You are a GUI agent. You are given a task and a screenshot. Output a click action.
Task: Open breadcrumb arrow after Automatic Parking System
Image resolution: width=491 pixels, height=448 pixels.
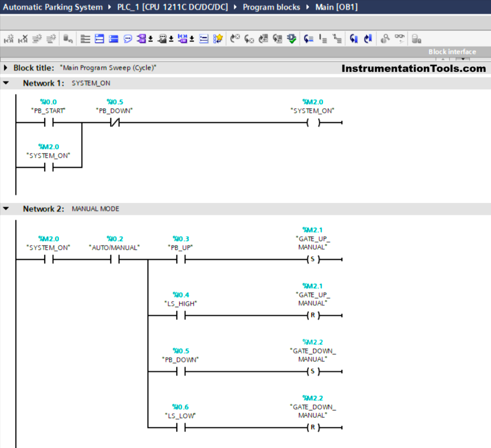point(109,7)
